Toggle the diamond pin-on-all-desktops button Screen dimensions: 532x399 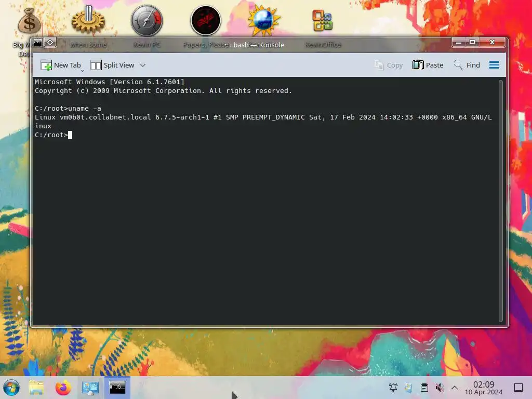pyautogui.click(x=50, y=43)
